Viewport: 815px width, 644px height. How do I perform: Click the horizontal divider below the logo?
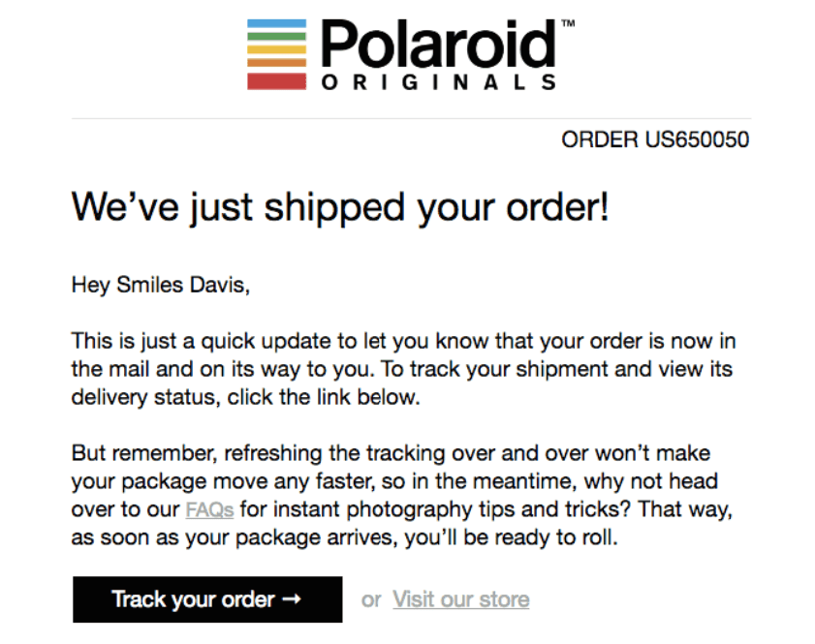411,118
